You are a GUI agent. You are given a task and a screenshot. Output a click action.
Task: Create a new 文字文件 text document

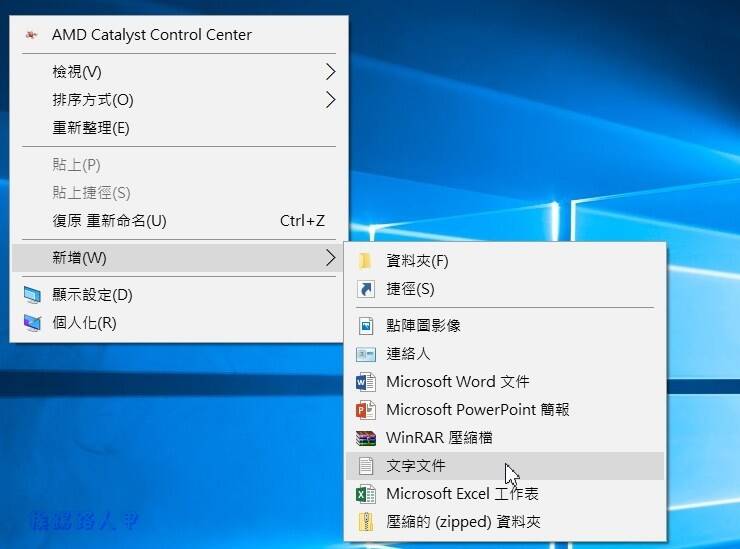[x=505, y=466]
